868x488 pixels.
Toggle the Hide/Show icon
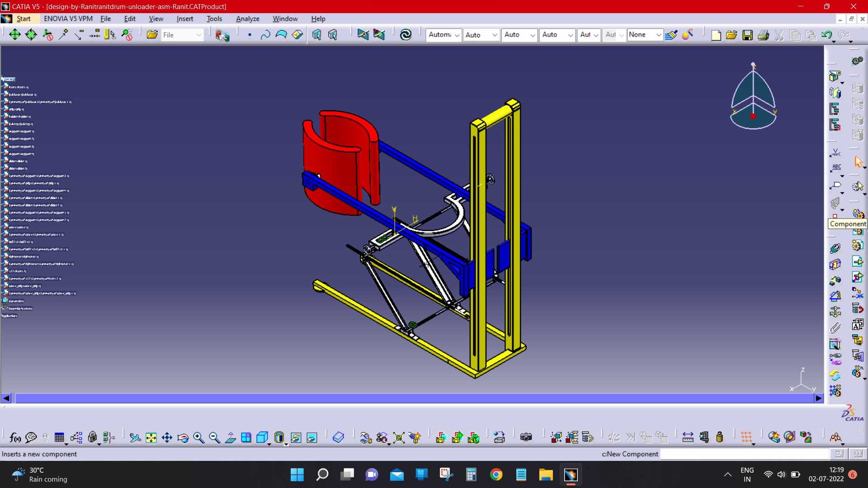click(296, 437)
